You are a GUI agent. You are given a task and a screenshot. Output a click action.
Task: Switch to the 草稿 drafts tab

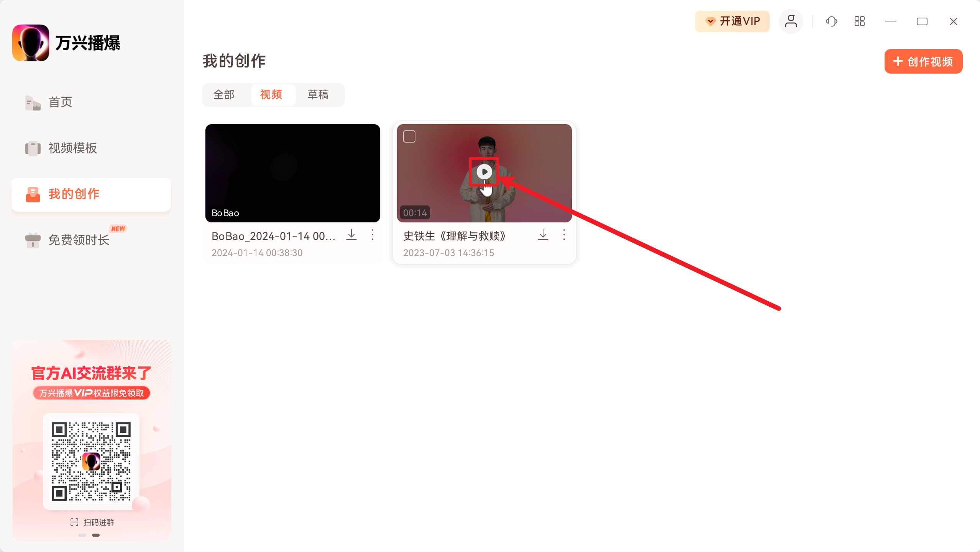[x=318, y=95]
